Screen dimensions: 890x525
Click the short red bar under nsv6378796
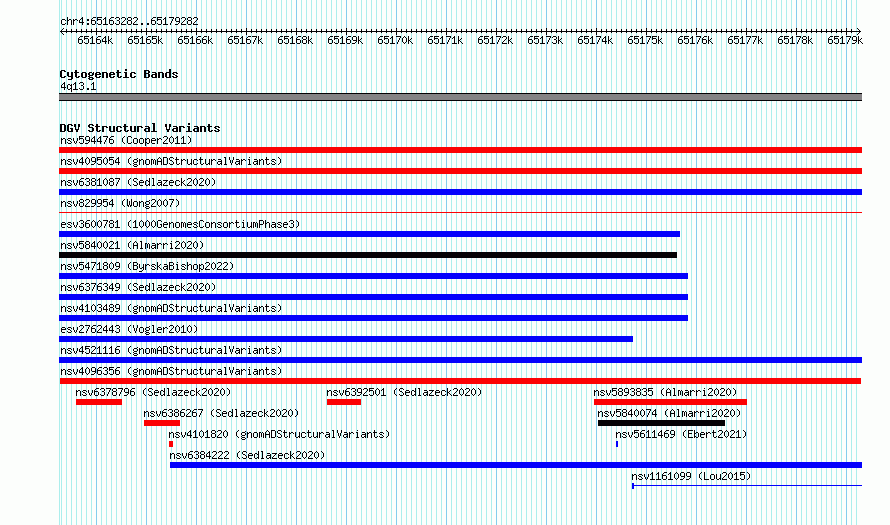click(99, 402)
